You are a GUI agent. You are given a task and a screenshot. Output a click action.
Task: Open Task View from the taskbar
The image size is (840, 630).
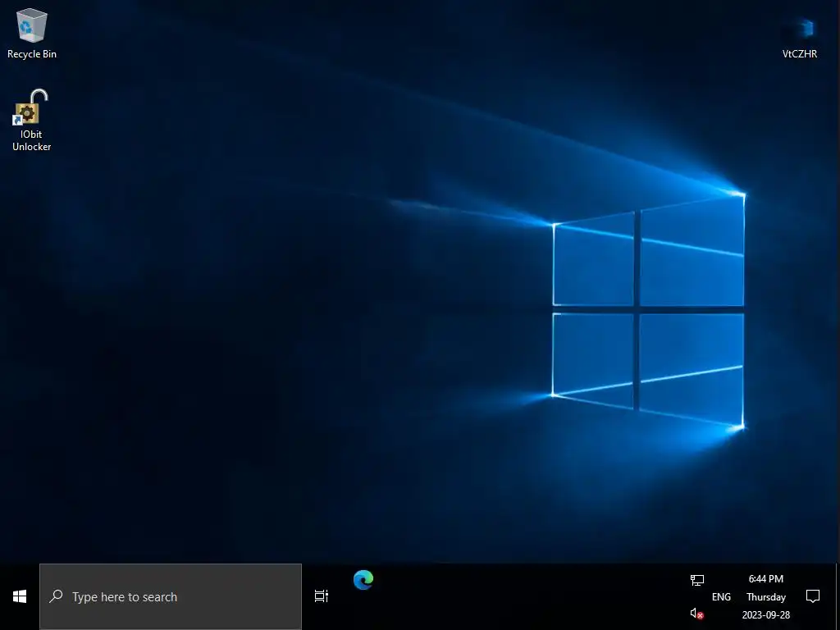[x=322, y=596]
